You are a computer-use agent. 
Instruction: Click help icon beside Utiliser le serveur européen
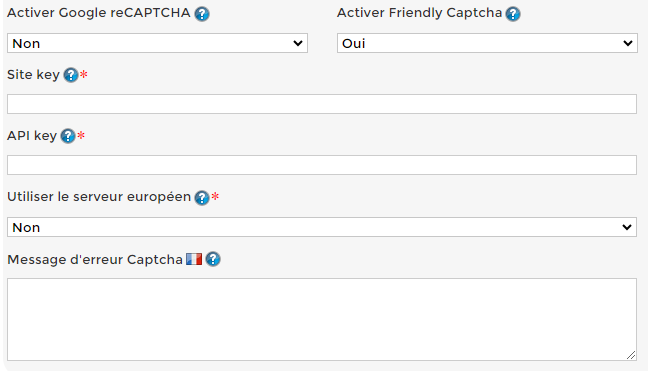coord(202,198)
